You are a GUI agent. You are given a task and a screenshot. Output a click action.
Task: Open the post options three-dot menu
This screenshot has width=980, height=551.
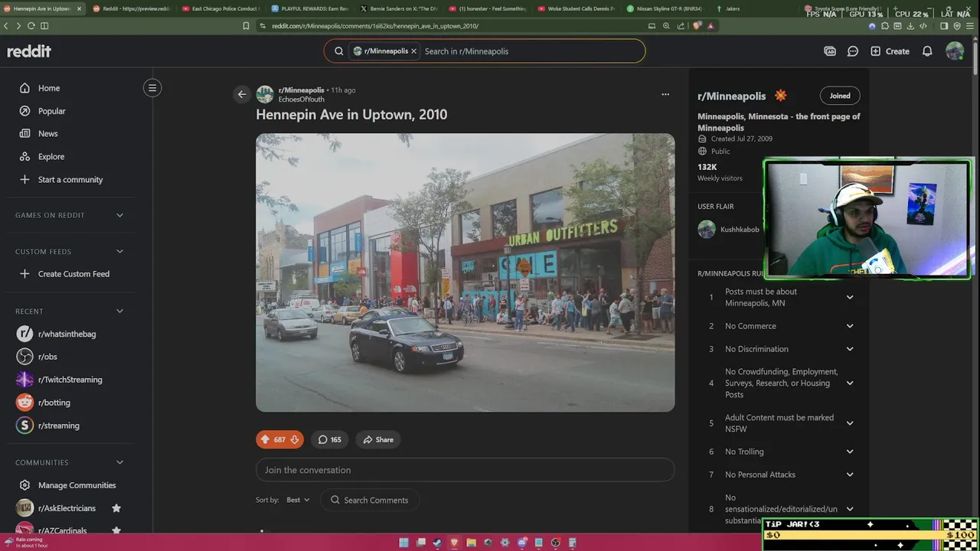[x=665, y=94]
